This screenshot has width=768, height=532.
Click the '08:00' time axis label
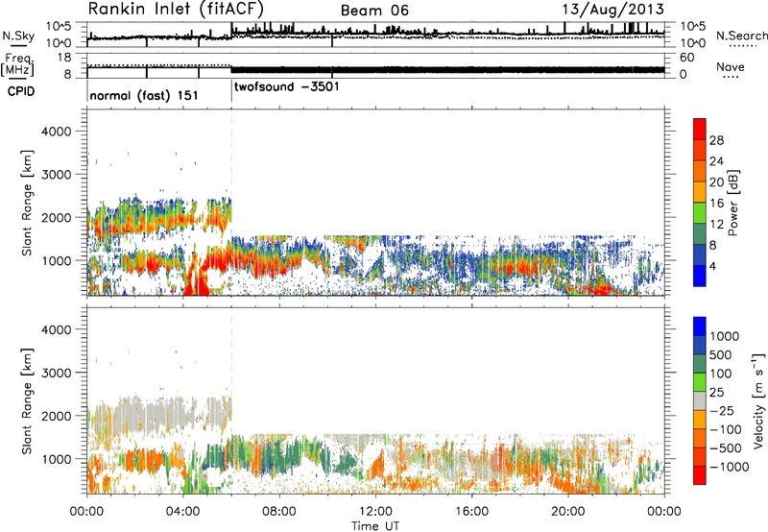[278, 512]
